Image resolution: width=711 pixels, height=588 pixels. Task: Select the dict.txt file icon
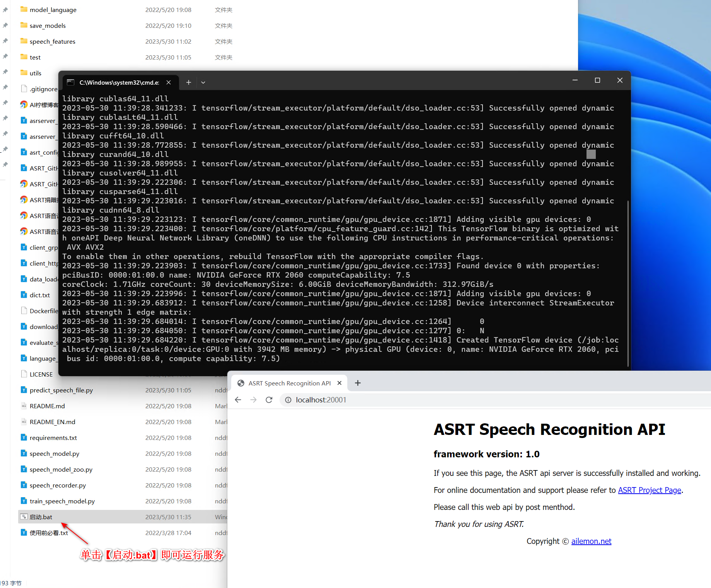click(x=24, y=295)
